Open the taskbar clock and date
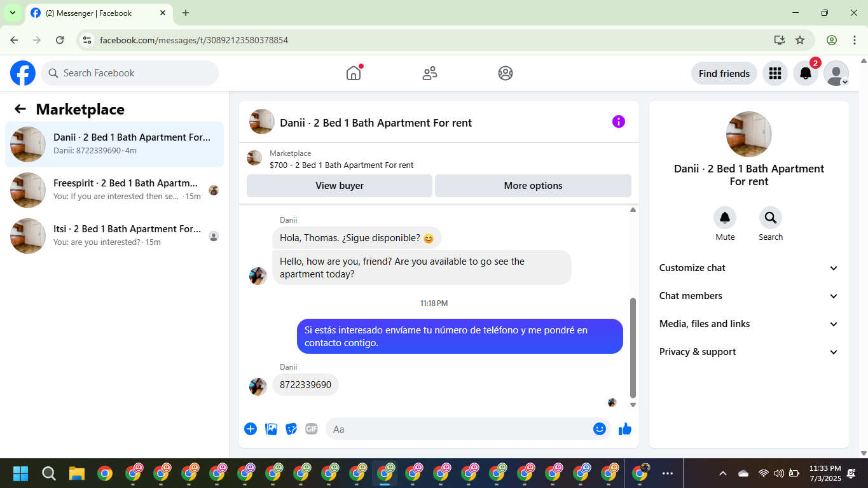The image size is (868, 488). [x=825, y=473]
